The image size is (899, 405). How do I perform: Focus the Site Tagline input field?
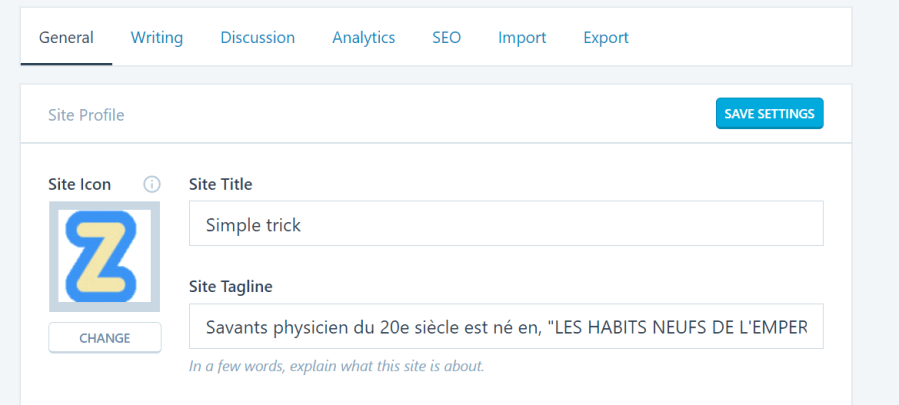(506, 327)
